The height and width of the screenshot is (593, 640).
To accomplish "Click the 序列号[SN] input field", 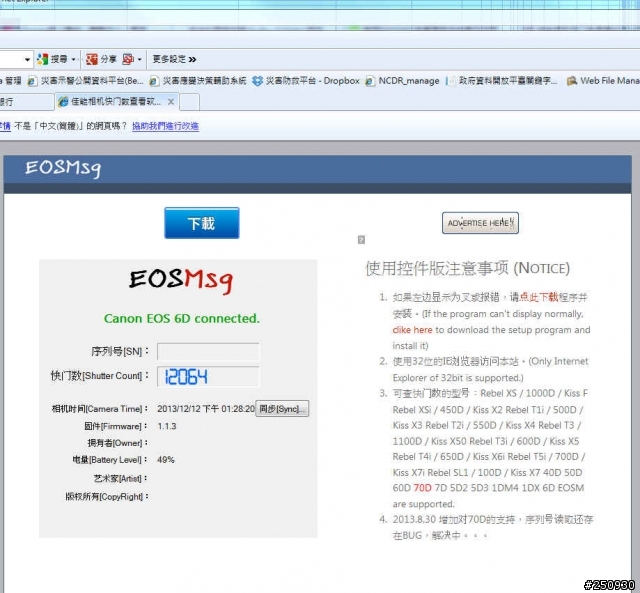I will click(x=208, y=351).
